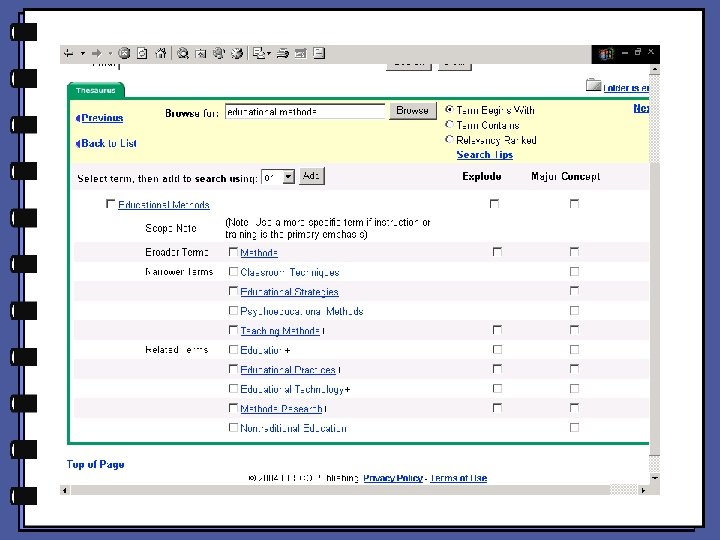The height and width of the screenshot is (540, 720).
Task: Click the Top of Page link
Action: tap(95, 464)
